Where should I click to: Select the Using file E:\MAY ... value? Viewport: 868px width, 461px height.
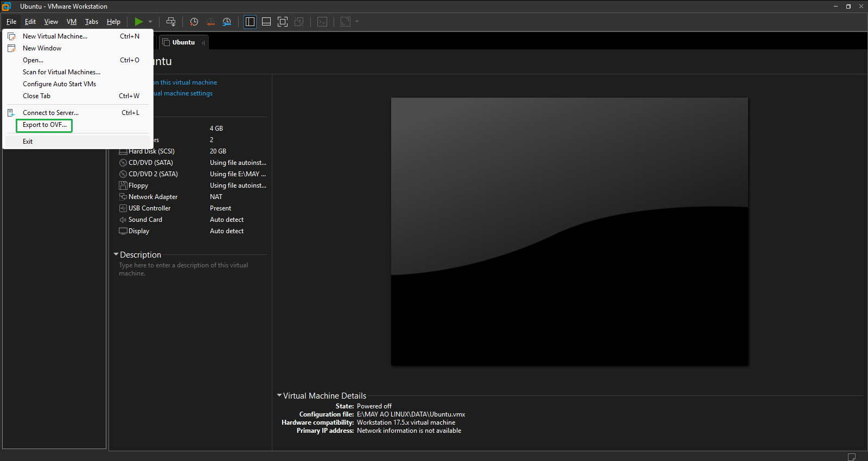238,174
